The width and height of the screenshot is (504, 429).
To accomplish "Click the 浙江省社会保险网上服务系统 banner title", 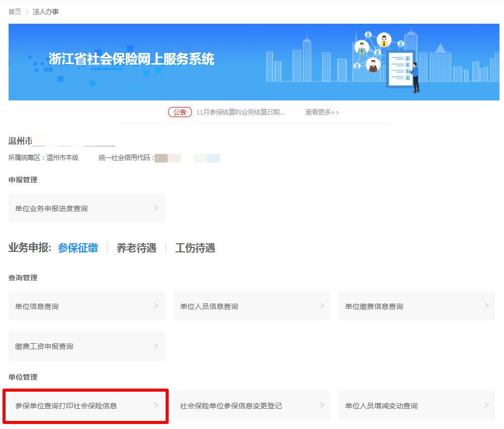I will (131, 60).
